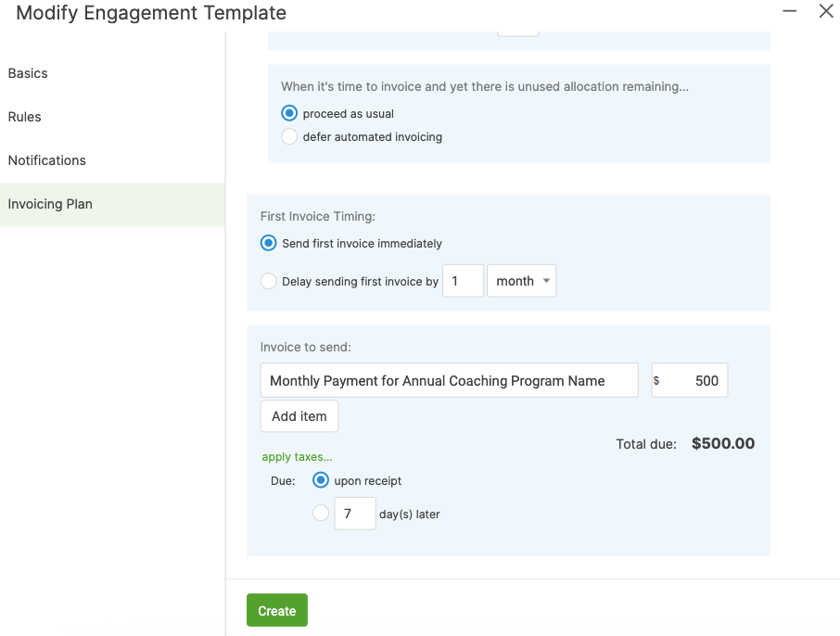Go to the Notifications section
Image resolution: width=840 pixels, height=636 pixels.
(47, 160)
